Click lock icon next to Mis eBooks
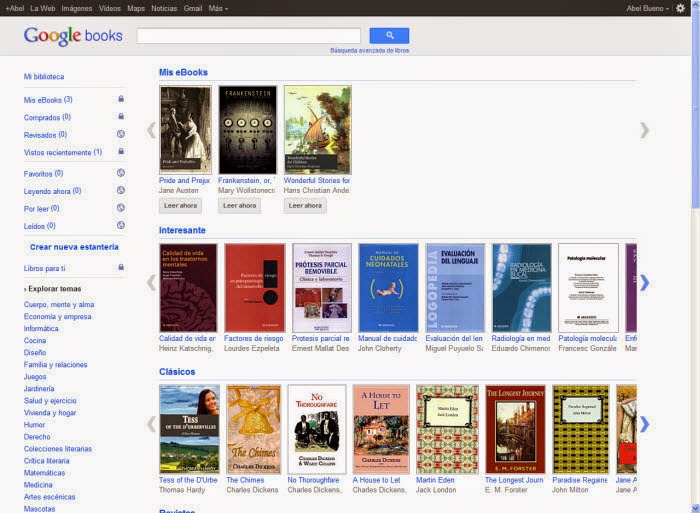700x513 pixels. (x=121, y=99)
